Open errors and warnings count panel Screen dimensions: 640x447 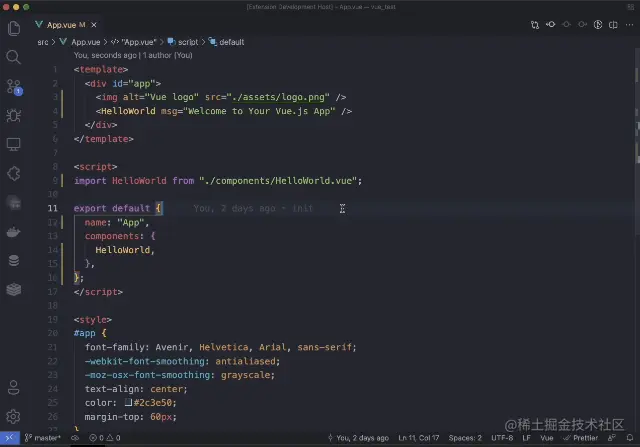[x=105, y=438]
